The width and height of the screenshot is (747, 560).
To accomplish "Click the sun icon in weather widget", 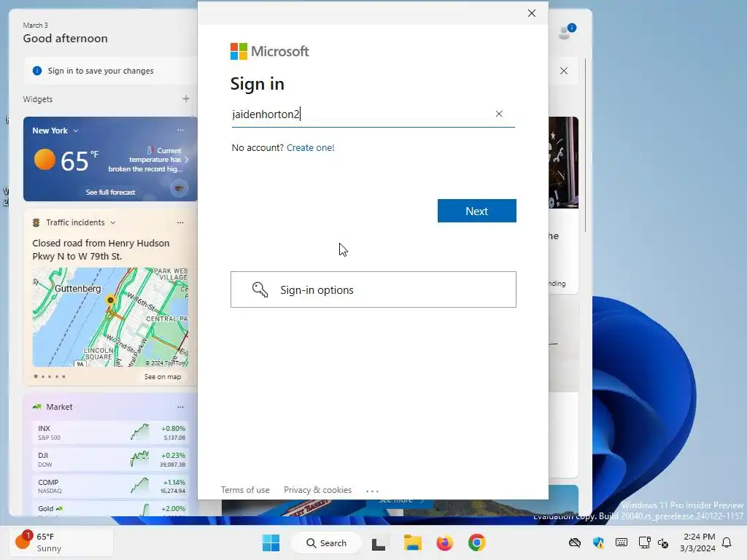I will tap(44, 160).
